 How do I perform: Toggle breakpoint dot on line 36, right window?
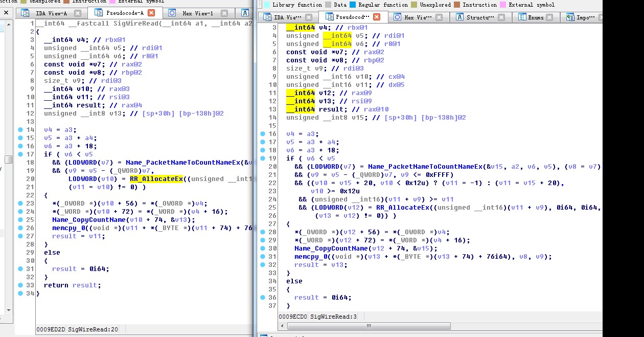263,298
